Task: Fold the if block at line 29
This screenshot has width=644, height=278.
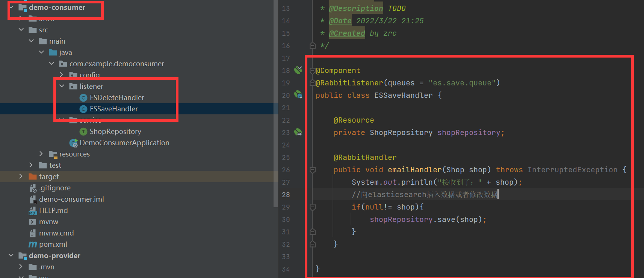Action: pos(313,207)
